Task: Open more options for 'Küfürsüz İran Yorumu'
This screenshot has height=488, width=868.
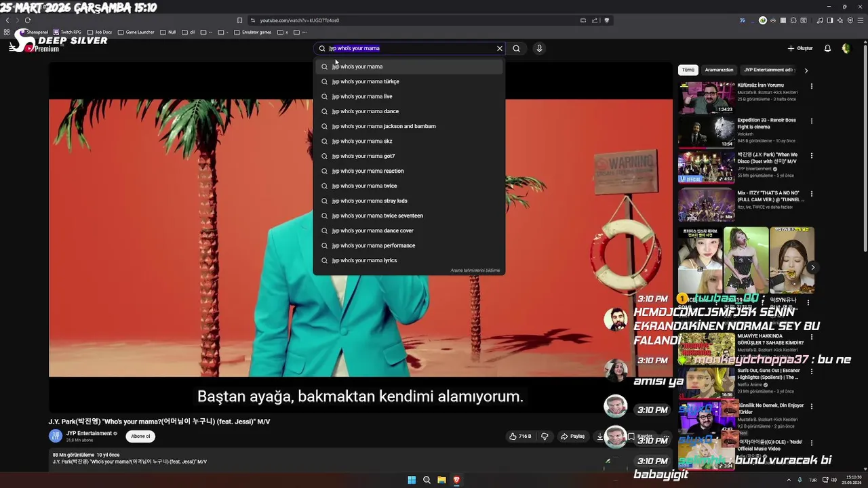Action: (x=811, y=87)
